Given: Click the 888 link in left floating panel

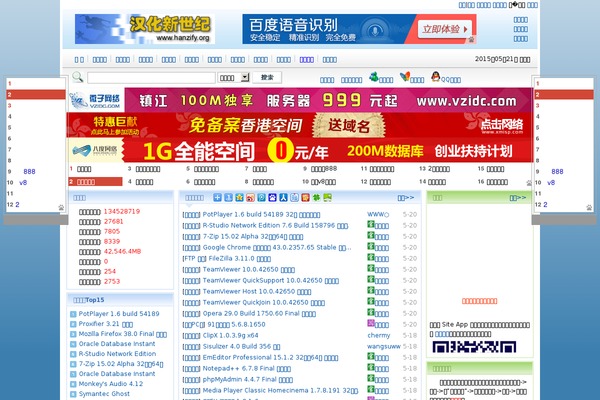Looking at the screenshot, I should pos(29,171).
